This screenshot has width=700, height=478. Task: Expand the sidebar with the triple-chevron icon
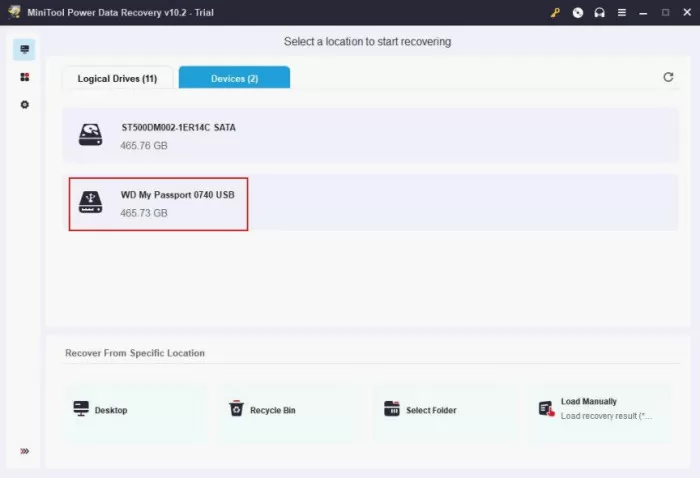tap(25, 451)
